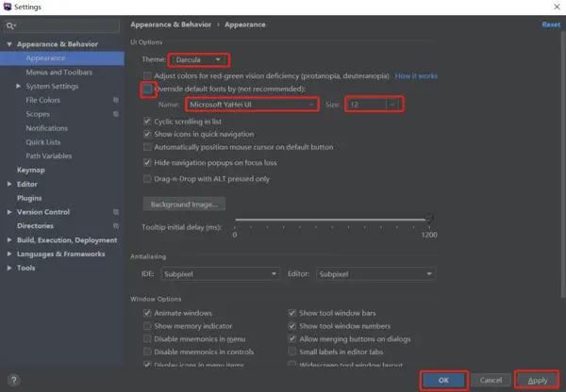
Task: Open the Theme dropdown showing Darcula
Action: tap(198, 60)
